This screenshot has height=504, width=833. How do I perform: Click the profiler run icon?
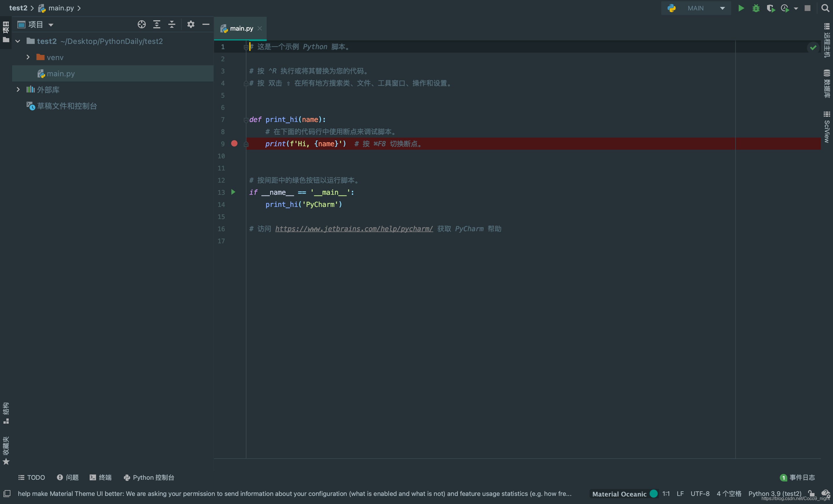785,8
